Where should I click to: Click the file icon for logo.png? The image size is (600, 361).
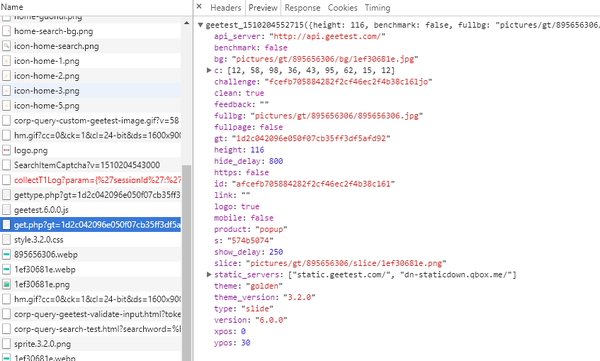6,150
